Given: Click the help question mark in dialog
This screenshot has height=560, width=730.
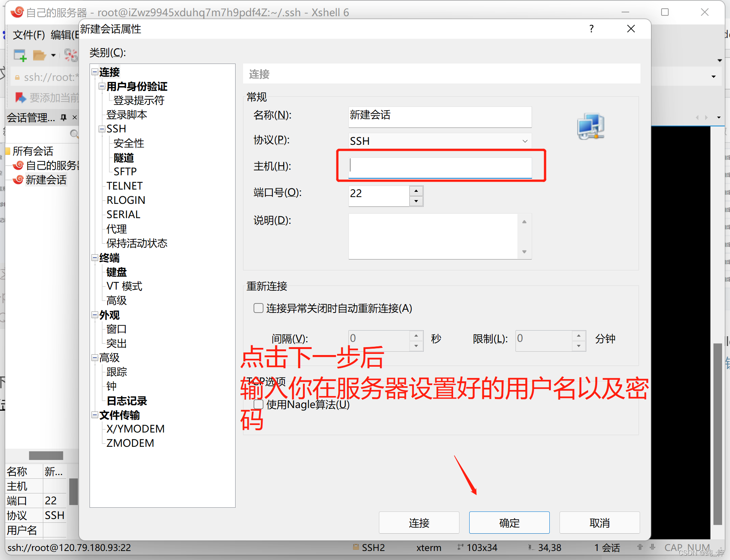Looking at the screenshot, I should coord(592,29).
